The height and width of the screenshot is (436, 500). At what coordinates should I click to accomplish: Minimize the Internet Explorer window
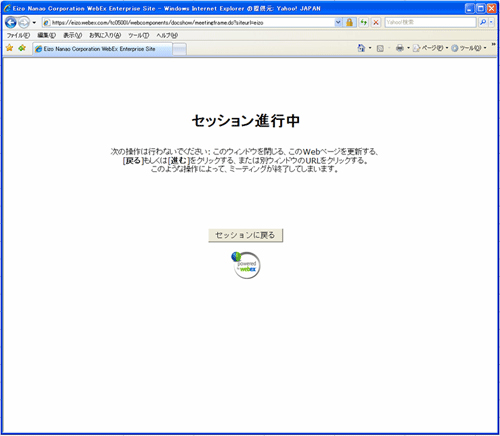[470, 8]
